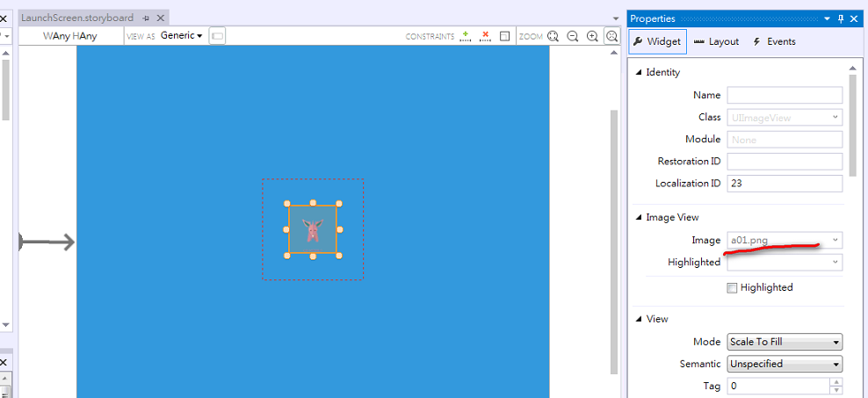Collapse the Image View section
Image resolution: width=868 pixels, height=398 pixels.
point(639,217)
